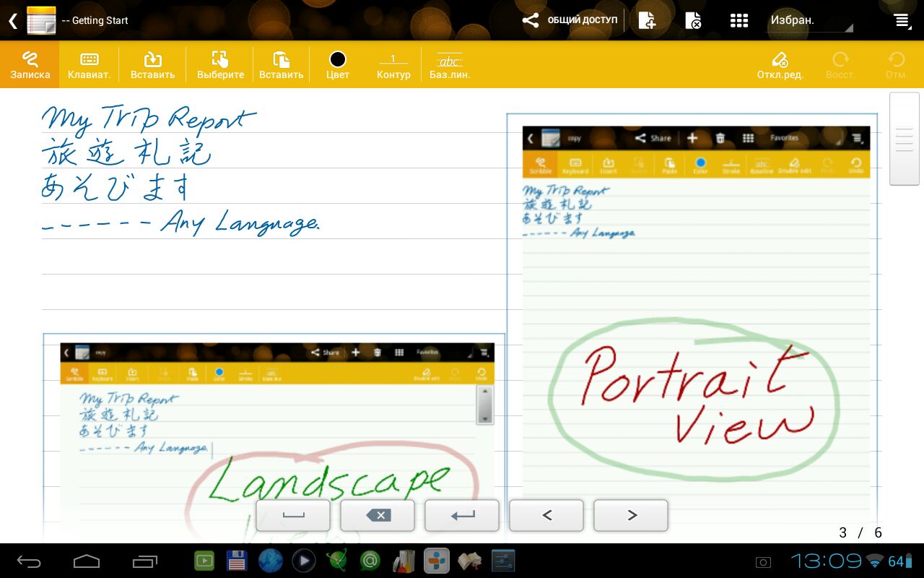924x578 pixels.
Task: Toggle the Баз.лин. baseline option
Action: click(x=449, y=65)
